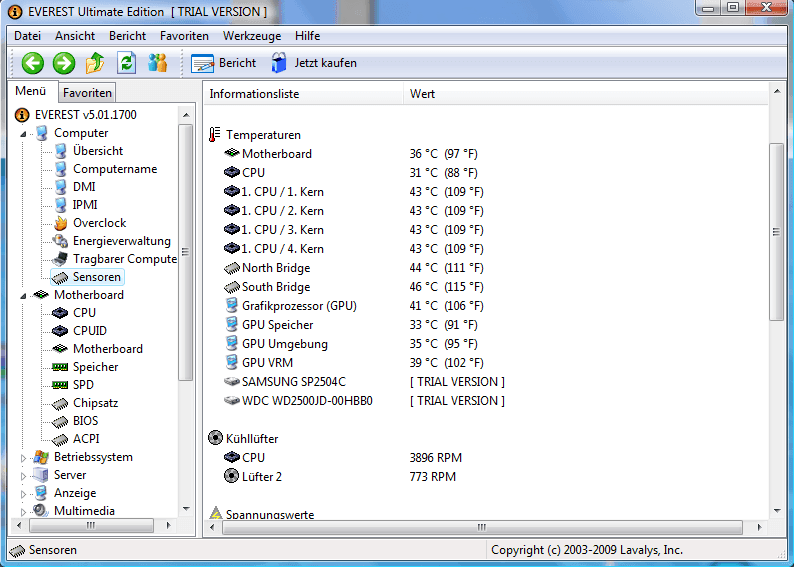Open Energieverwaltung in the tree
Image resolution: width=794 pixels, height=567 pixels.
(122, 241)
